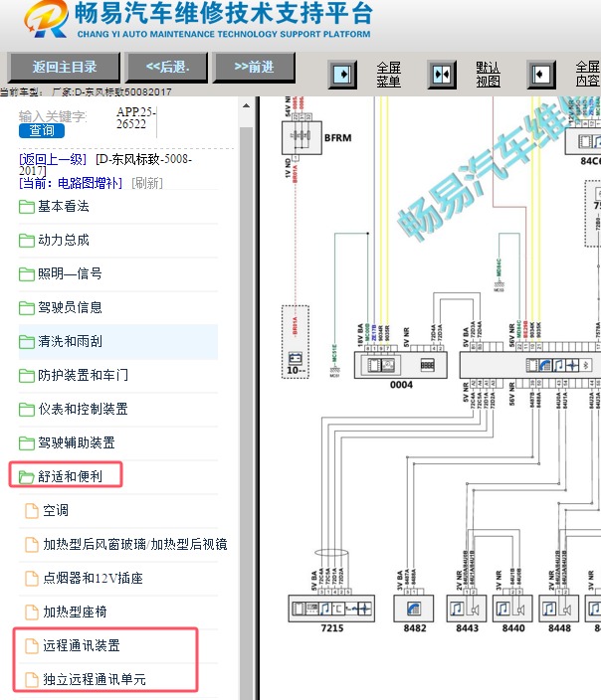Viewport: 601px width, 700px height.
Task: Click document icon beside 独立远程通讯单元
Action: pyautogui.click(x=32, y=680)
